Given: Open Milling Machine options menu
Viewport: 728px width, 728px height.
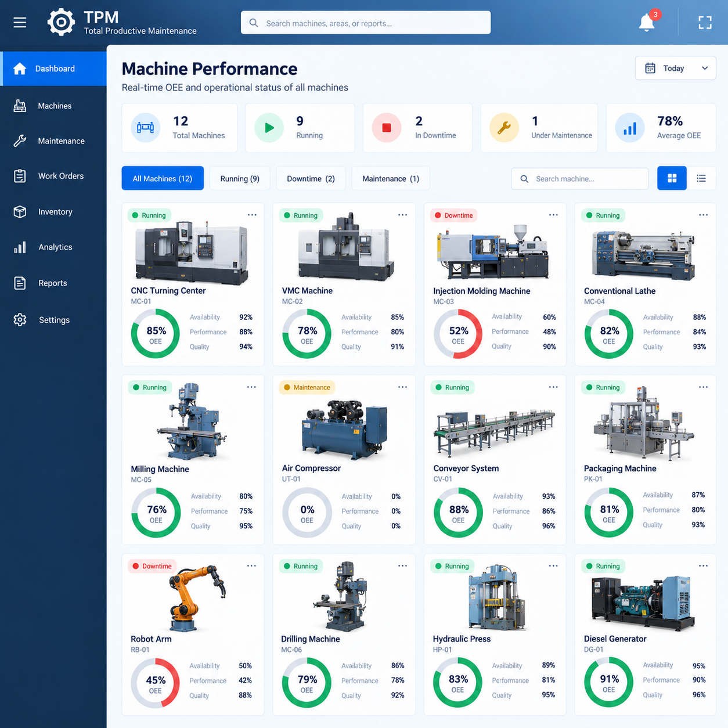Looking at the screenshot, I should [251, 387].
